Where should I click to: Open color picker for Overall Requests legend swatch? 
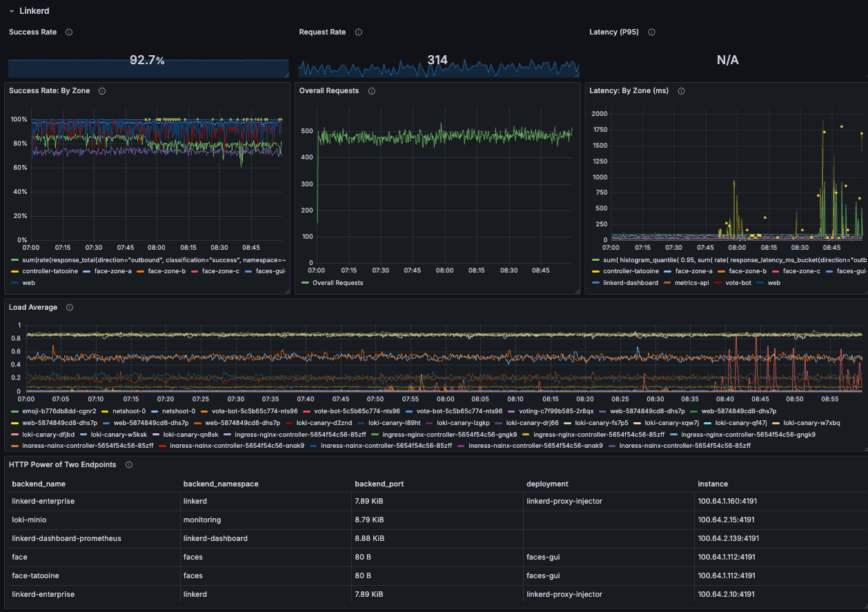click(305, 283)
